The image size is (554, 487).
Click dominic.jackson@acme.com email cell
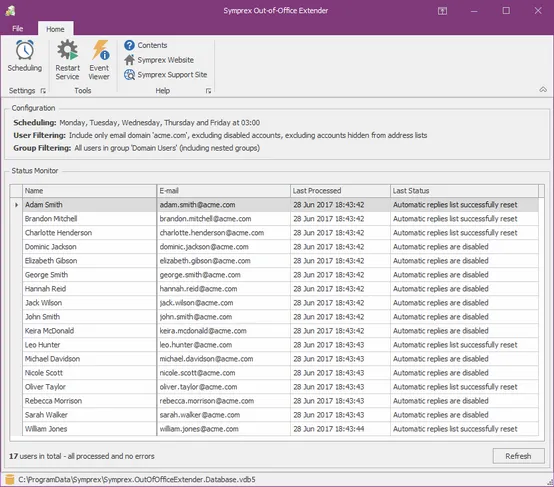pyautogui.click(x=223, y=247)
